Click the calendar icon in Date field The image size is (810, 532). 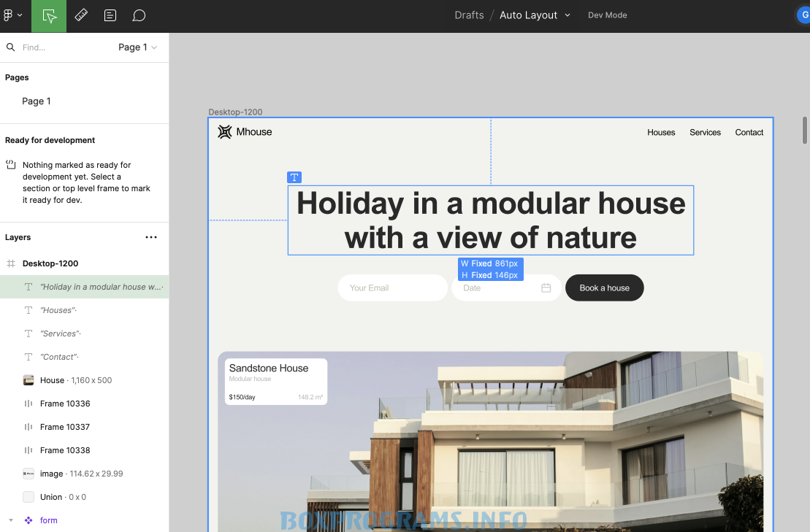pos(546,288)
